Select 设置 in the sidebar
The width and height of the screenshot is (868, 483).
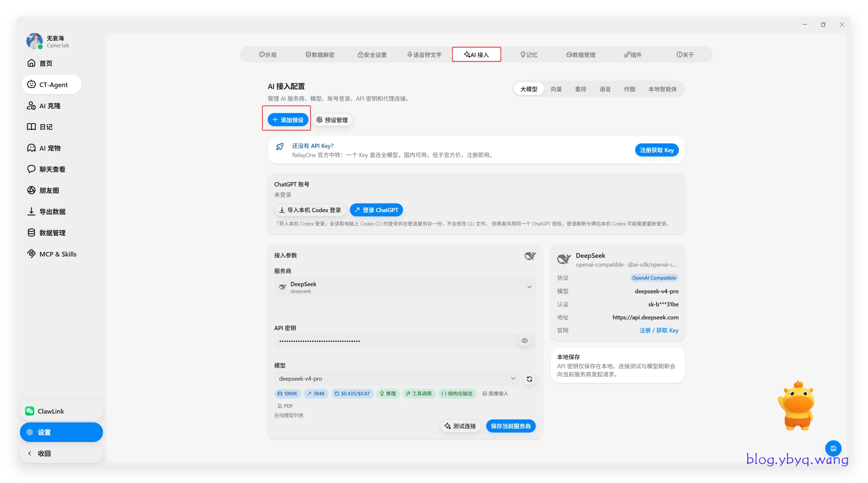[61, 432]
